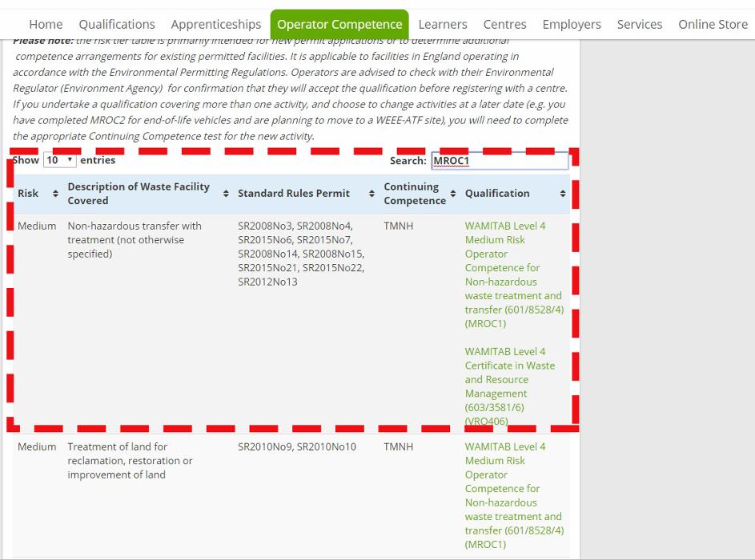
Task: Click the permit list starting with SR2008No3
Action: [301, 254]
